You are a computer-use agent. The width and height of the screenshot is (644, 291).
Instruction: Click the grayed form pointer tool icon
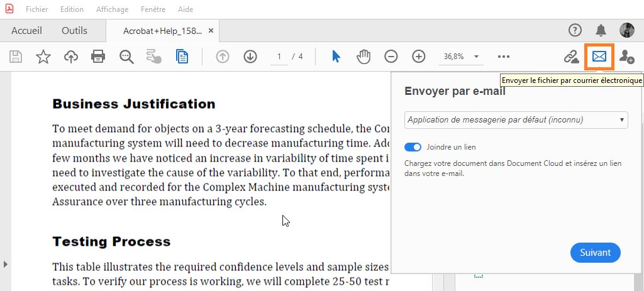[153, 57]
